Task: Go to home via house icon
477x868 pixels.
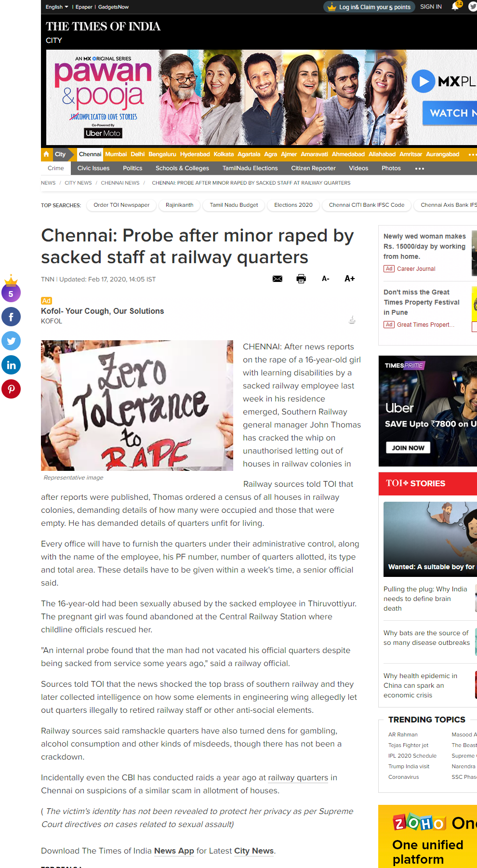Action: click(x=46, y=154)
